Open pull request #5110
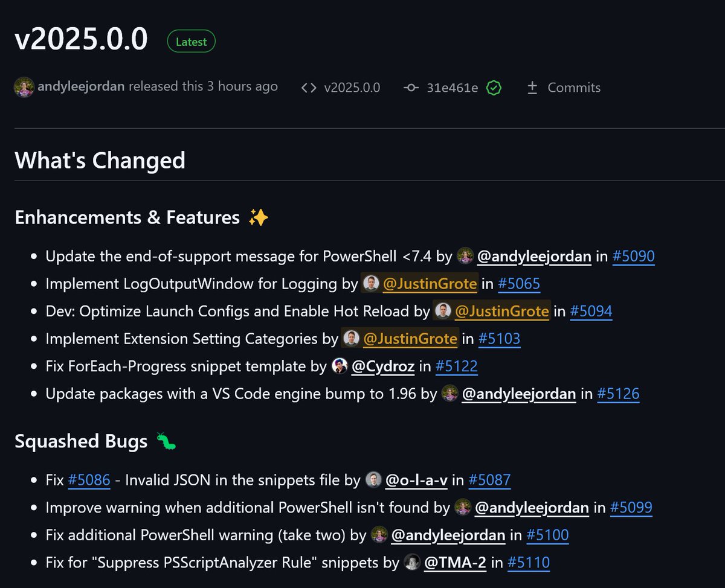 click(528, 563)
